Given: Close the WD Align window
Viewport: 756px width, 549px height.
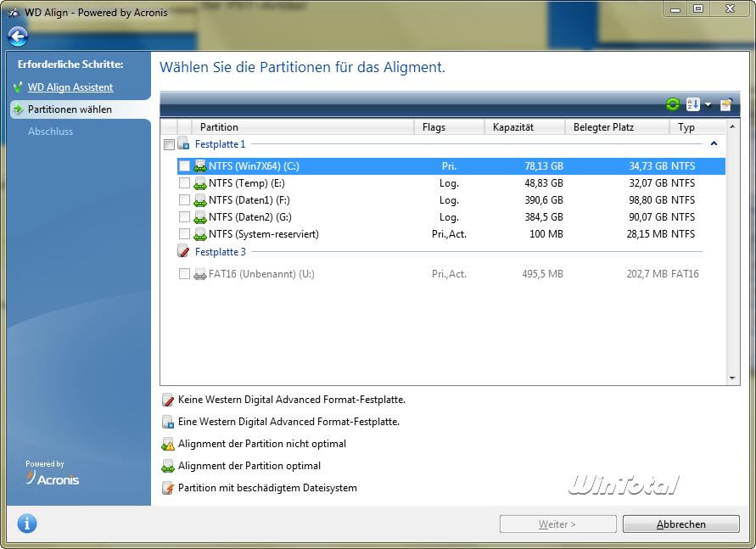Looking at the screenshot, I should click(x=730, y=8).
